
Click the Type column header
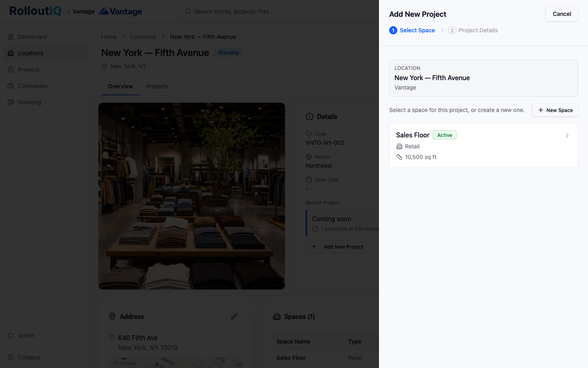(354, 341)
